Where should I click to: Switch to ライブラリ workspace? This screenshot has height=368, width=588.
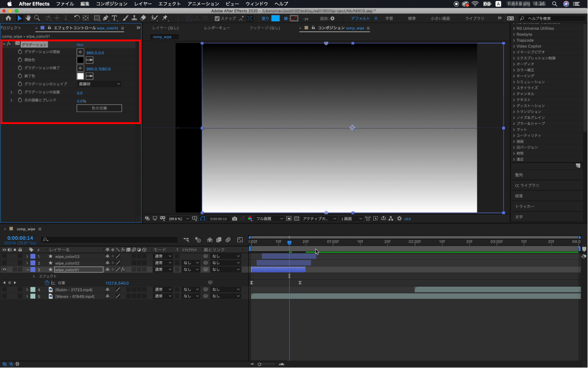point(475,18)
